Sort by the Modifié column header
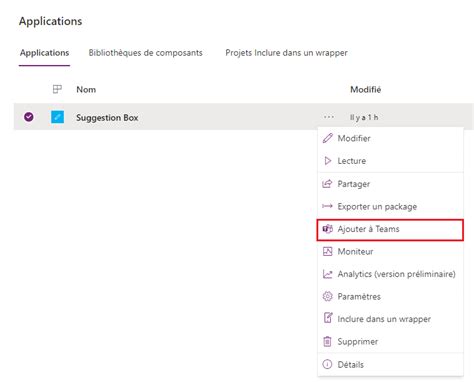The image size is (474, 382). [x=365, y=89]
